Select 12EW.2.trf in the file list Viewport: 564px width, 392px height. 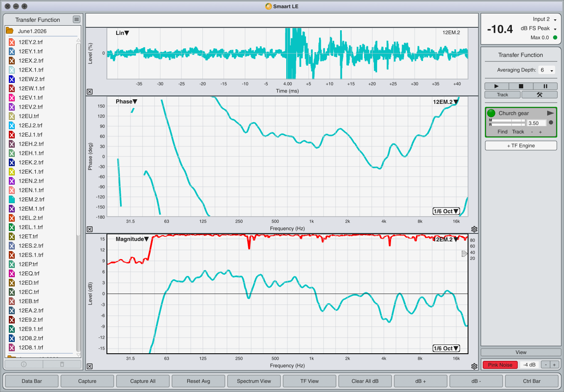31,79
